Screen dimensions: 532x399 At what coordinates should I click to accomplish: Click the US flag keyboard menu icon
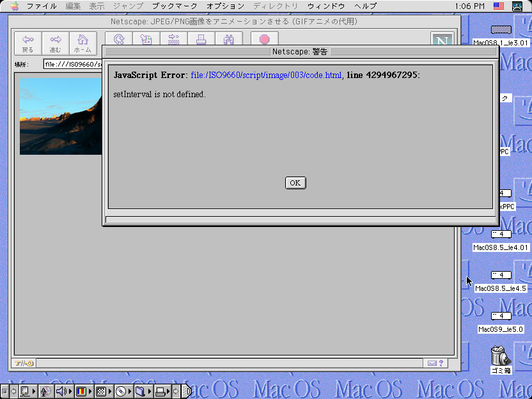point(499,6)
